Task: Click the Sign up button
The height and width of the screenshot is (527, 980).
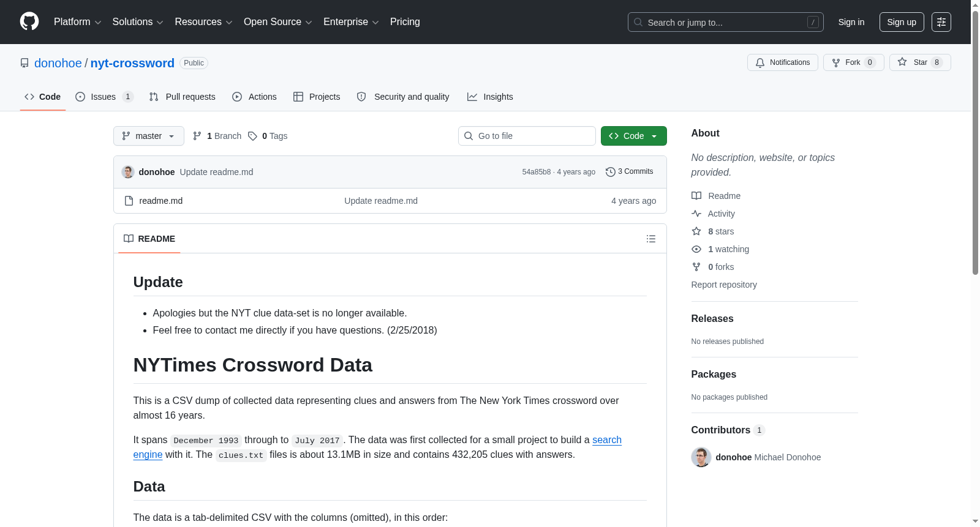Action: (902, 22)
